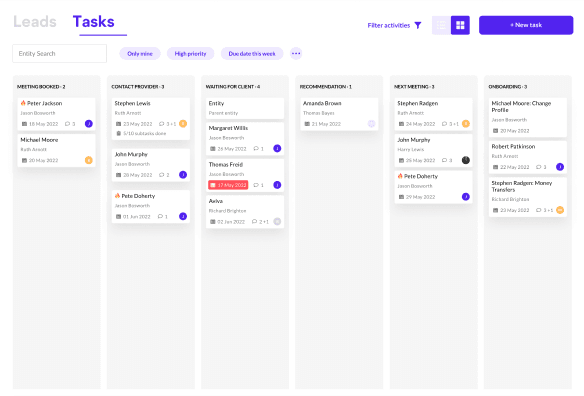
Task: Click faded avatar on Amanda Brown card
Action: point(371,124)
